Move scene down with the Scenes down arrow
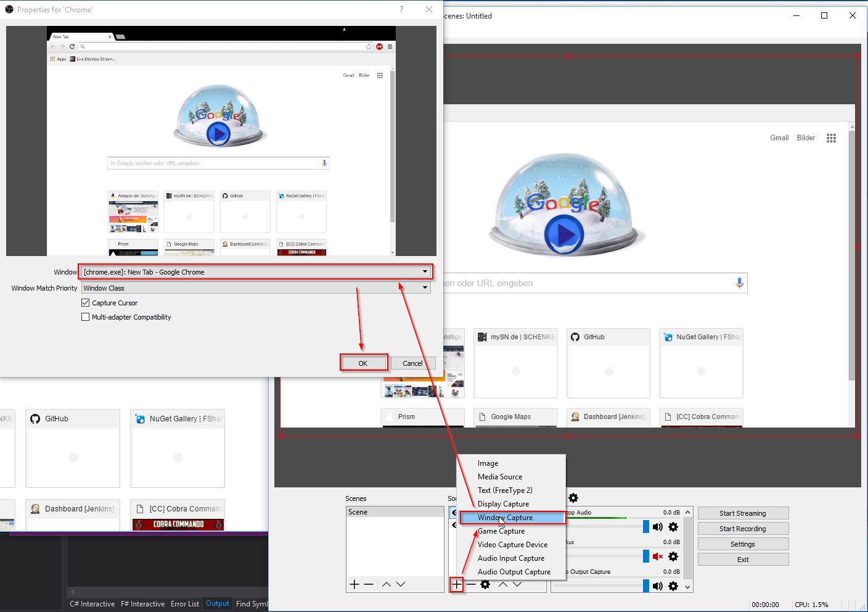Viewport: 868px width, 612px height. 401,584
